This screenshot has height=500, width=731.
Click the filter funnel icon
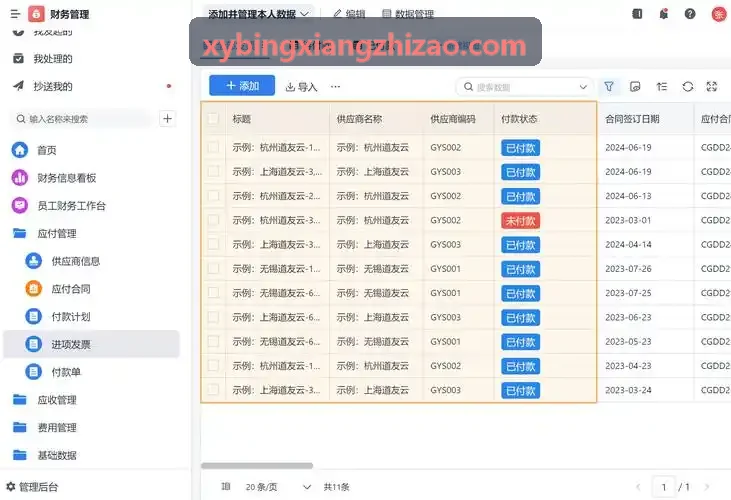(609, 87)
